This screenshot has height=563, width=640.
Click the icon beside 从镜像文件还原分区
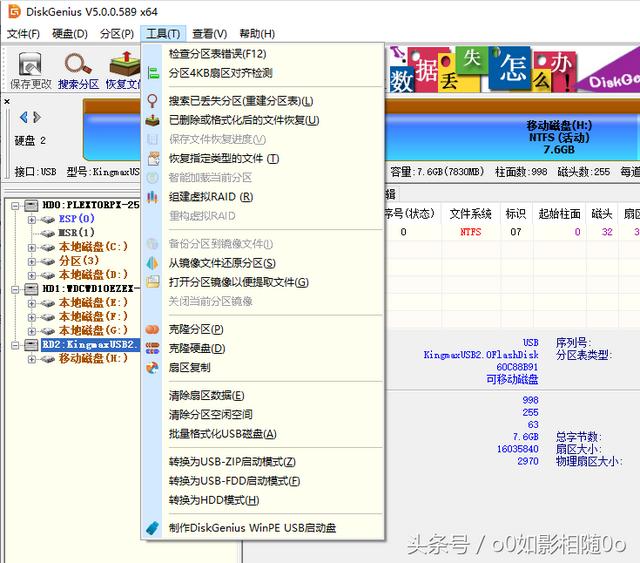click(x=152, y=263)
